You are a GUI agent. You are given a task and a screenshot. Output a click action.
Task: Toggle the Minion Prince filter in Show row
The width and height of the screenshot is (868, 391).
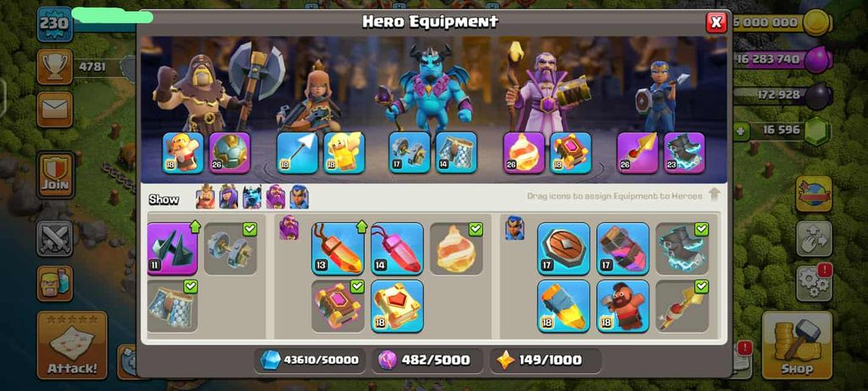[252, 197]
